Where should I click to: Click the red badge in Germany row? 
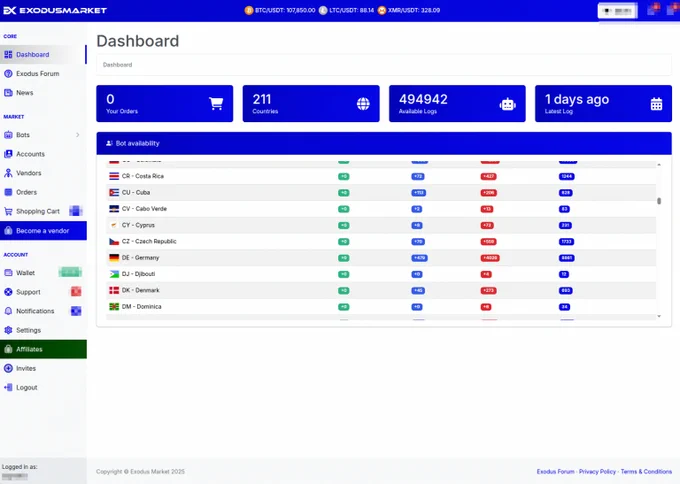point(490,258)
